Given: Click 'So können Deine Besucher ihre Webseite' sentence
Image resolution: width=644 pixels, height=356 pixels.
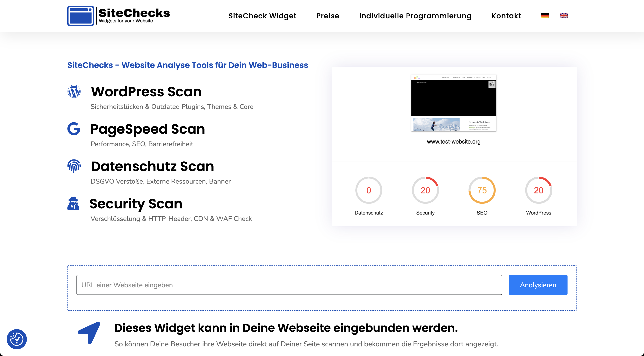Looking at the screenshot, I should coord(306,344).
